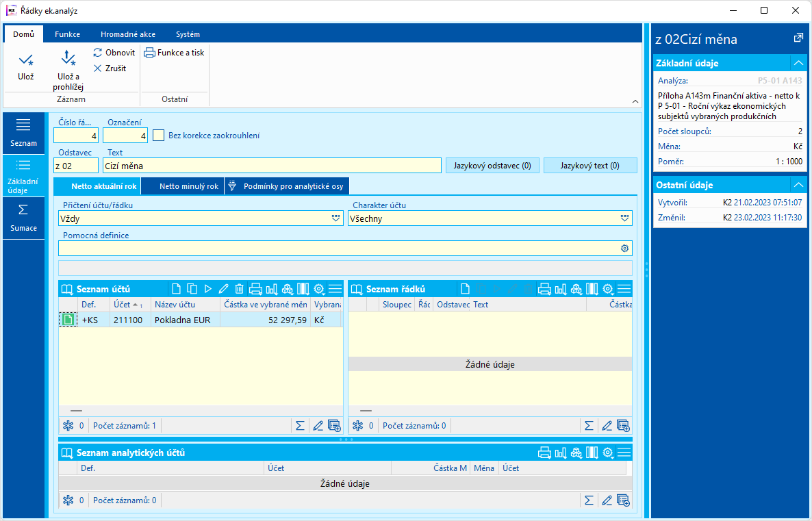
Task: Click Jazykový odstavec (0) button
Action: click(492, 166)
